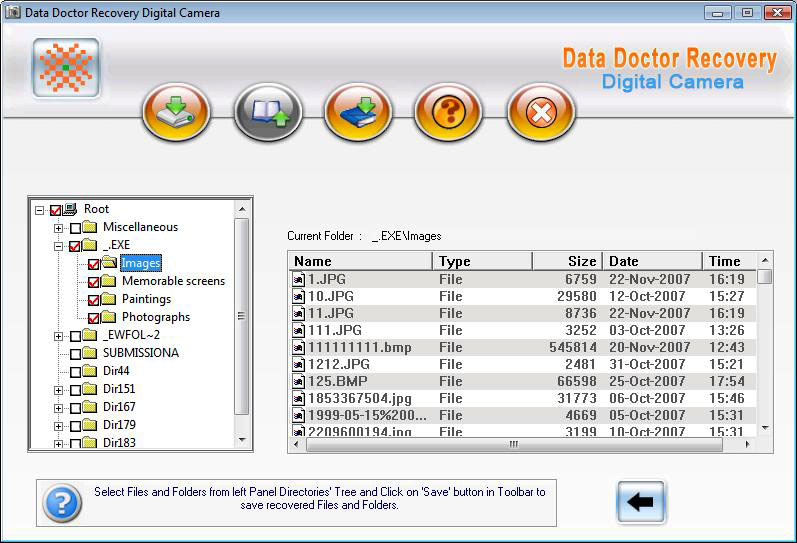Select the Memorable screens tree folder

[173, 281]
